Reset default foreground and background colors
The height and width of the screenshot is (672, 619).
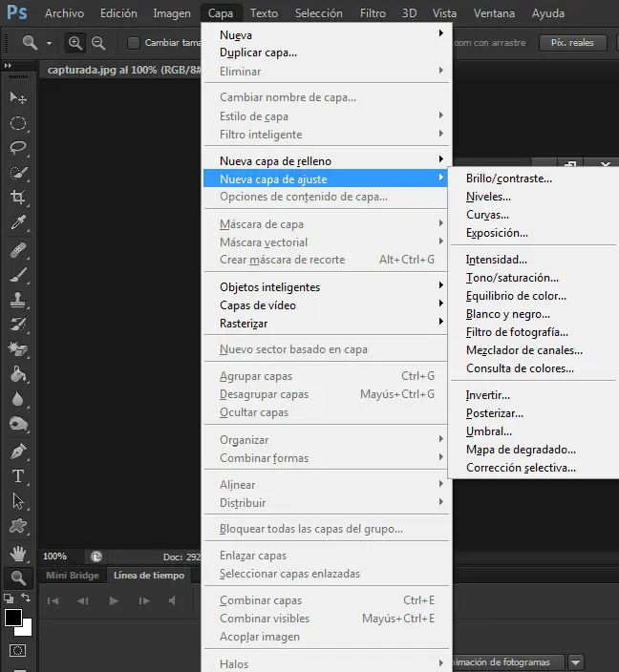pos(9,598)
